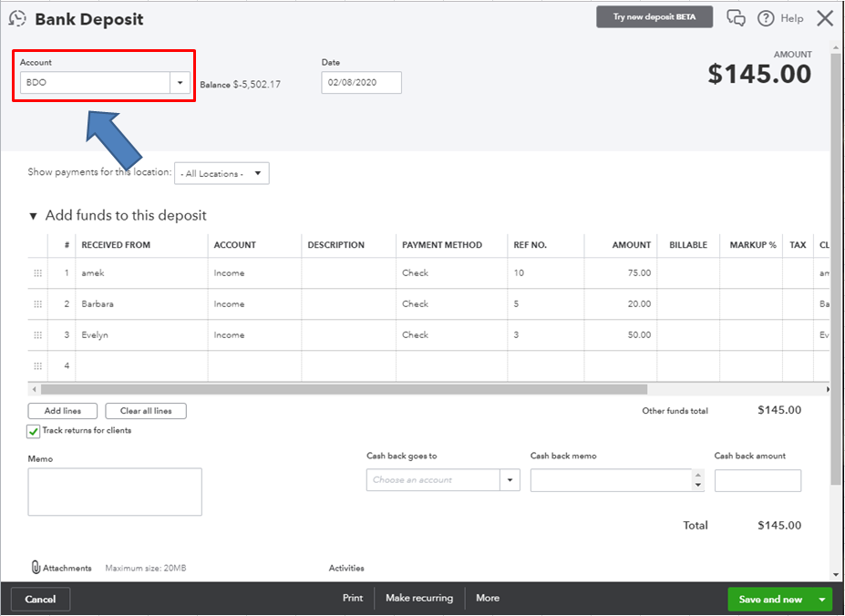The height and width of the screenshot is (616, 845).
Task: Click the scroll down arrow on the page scrollbar
Action: (835, 574)
